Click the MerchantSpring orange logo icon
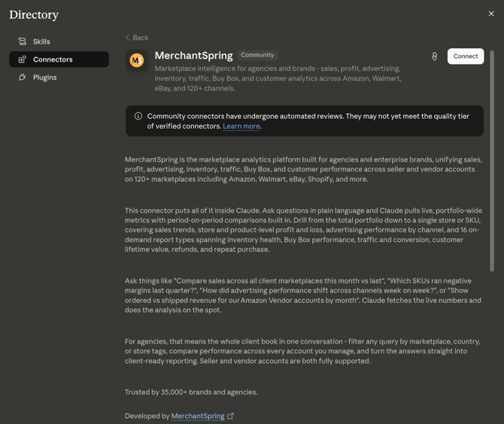The height and width of the screenshot is (424, 504). click(x=137, y=60)
